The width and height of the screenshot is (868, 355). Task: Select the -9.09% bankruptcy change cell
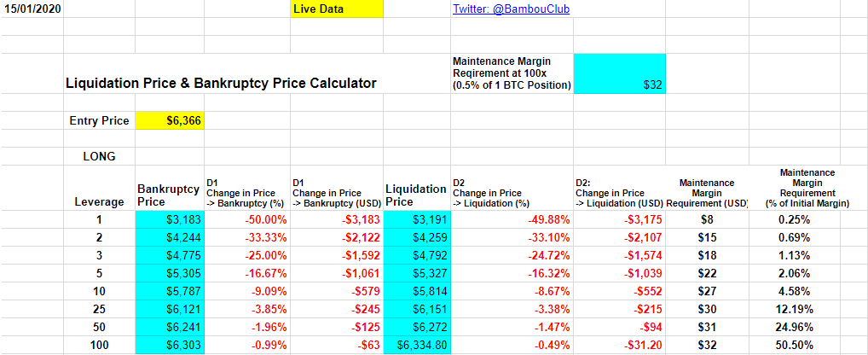click(247, 291)
